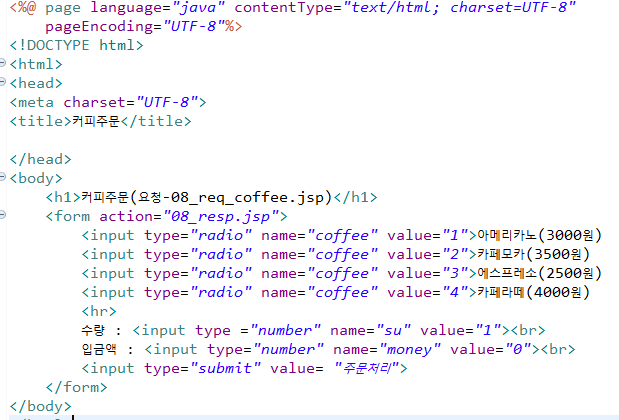Click the name value "su"

click(393, 330)
